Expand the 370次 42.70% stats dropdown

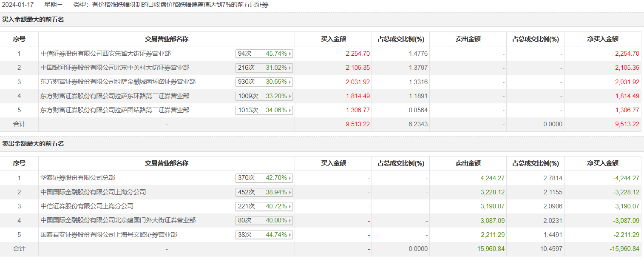point(264,178)
